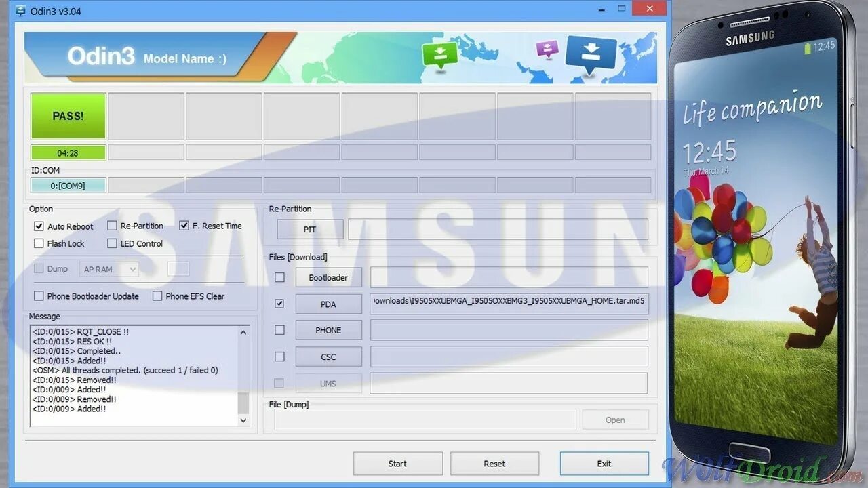Enable the Re-Partition checkbox

click(112, 226)
